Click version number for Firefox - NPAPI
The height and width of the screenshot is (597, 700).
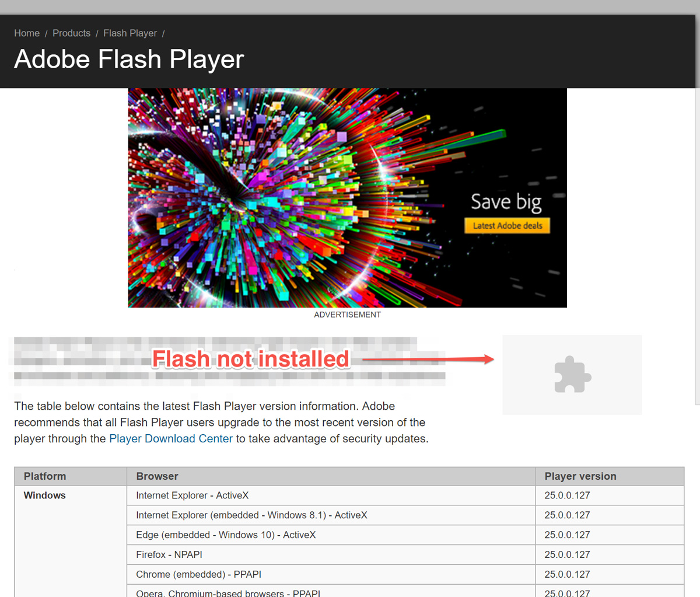(x=567, y=555)
